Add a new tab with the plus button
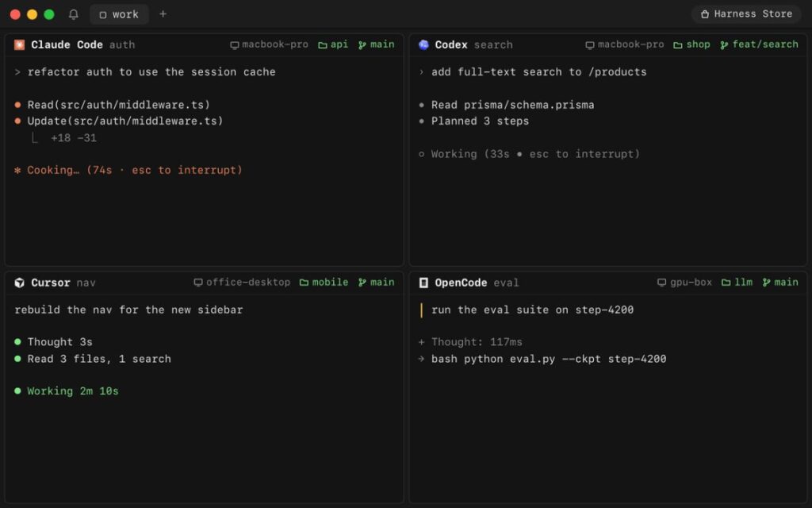 click(163, 14)
